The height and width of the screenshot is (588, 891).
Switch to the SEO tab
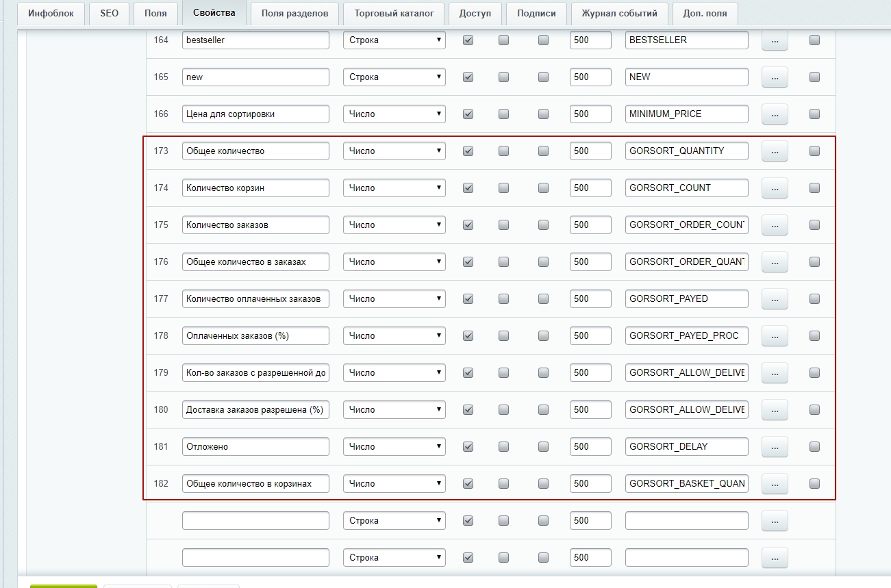pyautogui.click(x=109, y=13)
